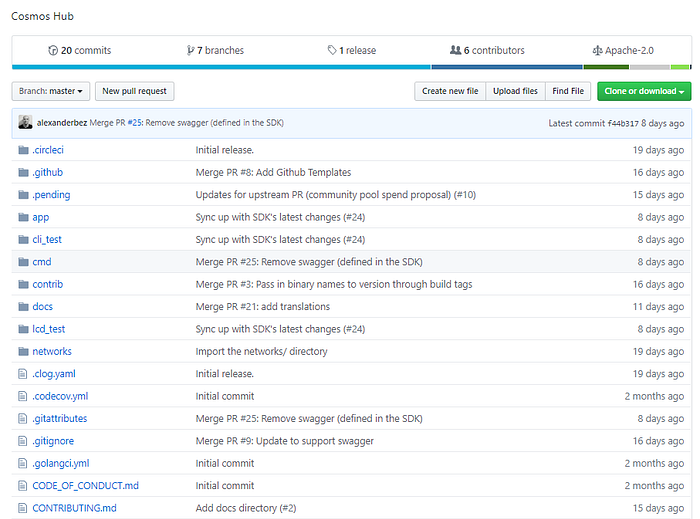This screenshot has height=519, width=700.
Task: Open commit 'Merge PR #21: add translations'
Action: (262, 307)
